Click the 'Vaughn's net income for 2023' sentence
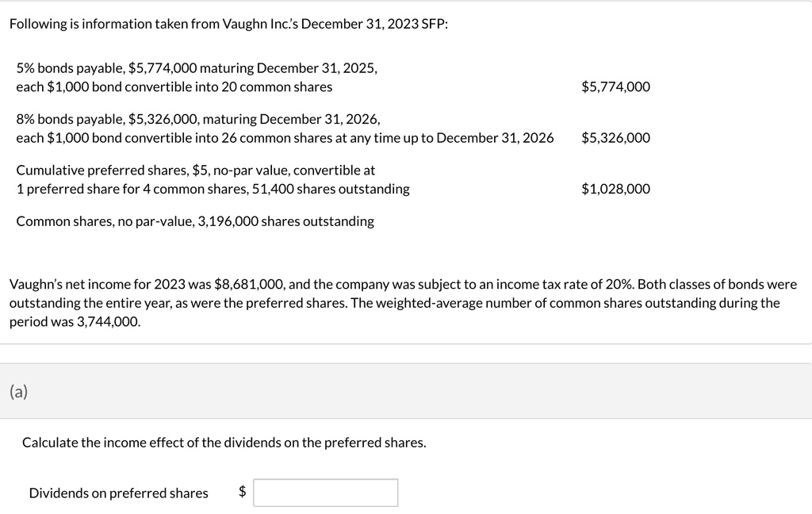Image resolution: width=812 pixels, height=514 pixels. pyautogui.click(x=403, y=284)
